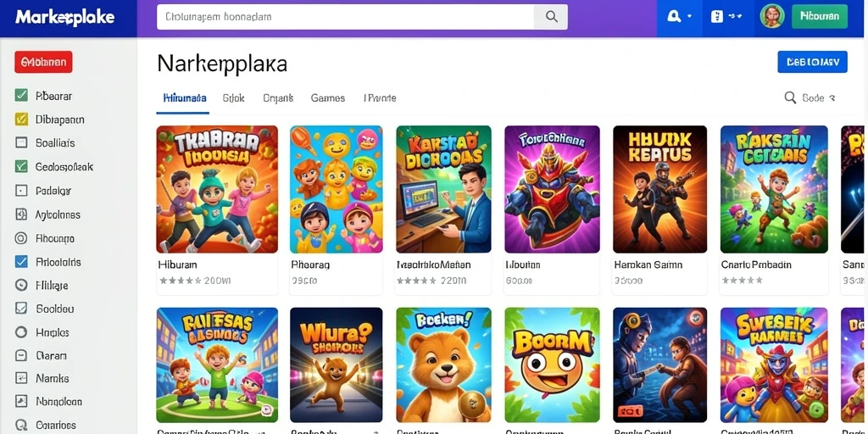Click the user avatar picture

tap(771, 17)
